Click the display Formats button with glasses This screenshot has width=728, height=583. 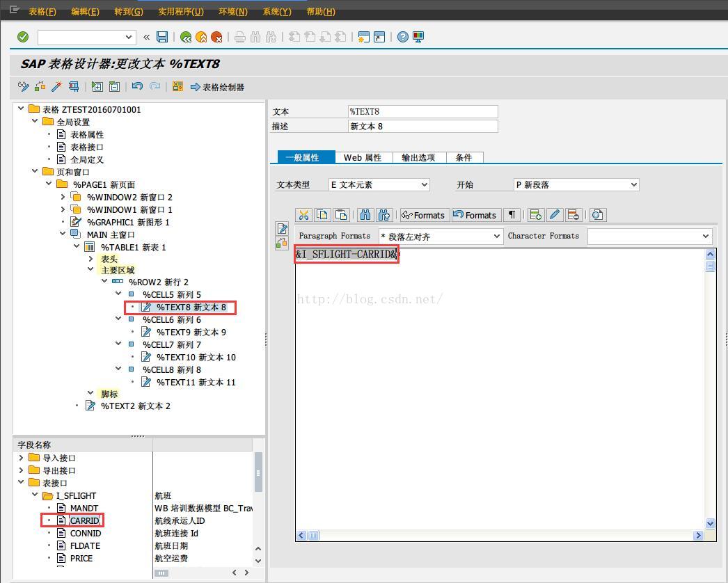424,215
